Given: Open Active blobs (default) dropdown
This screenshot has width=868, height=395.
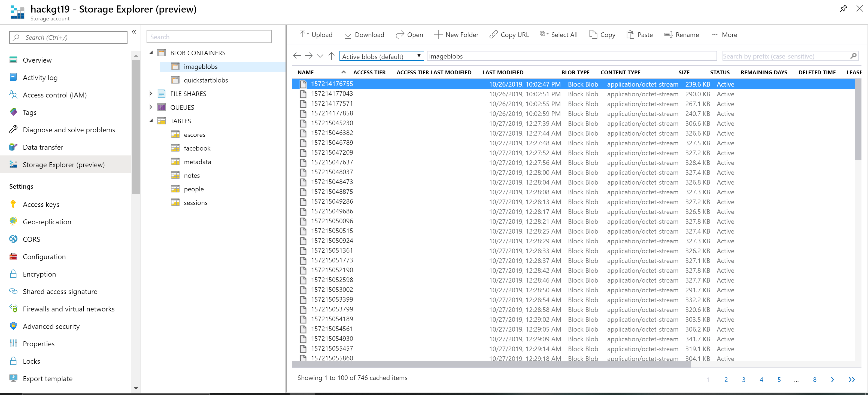Looking at the screenshot, I should click(x=381, y=56).
